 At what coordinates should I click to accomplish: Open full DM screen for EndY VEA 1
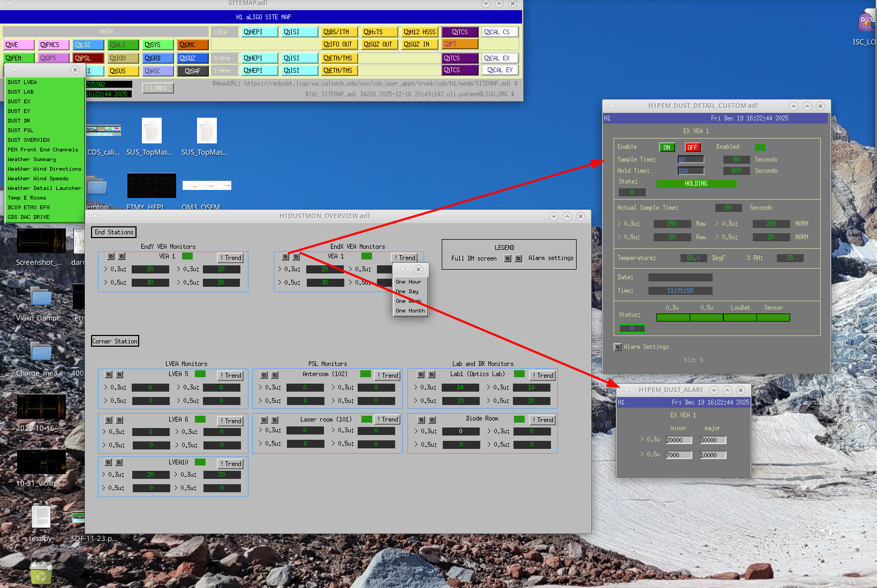pos(111,257)
